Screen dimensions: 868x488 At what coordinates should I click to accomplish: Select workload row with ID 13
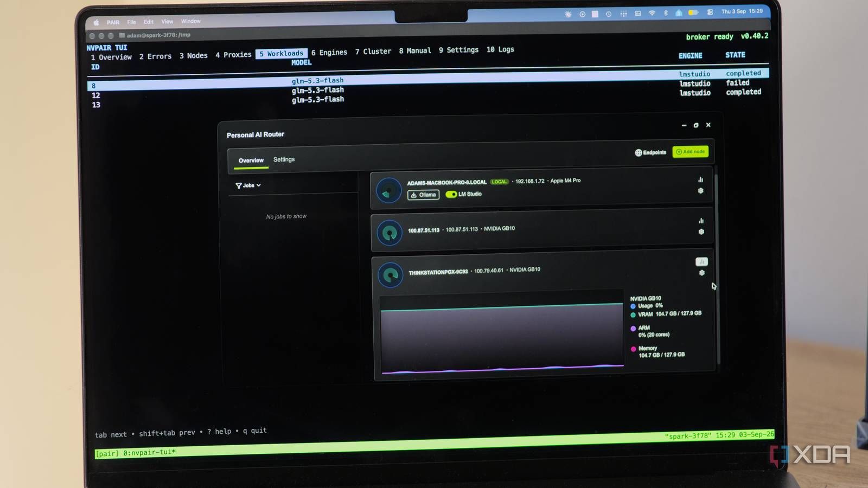tap(427, 99)
